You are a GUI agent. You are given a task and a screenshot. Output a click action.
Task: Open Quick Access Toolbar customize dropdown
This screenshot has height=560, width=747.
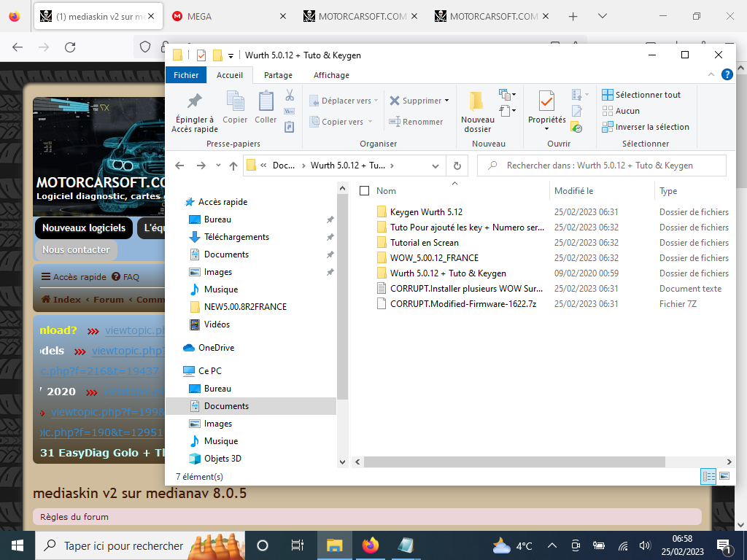(x=231, y=55)
